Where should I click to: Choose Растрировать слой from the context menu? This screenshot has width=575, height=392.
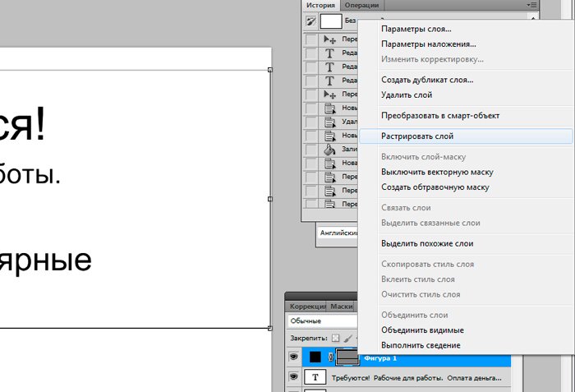point(417,136)
